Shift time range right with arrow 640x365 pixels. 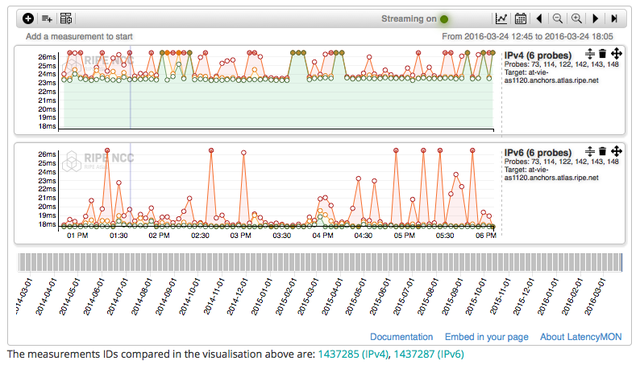[595, 18]
